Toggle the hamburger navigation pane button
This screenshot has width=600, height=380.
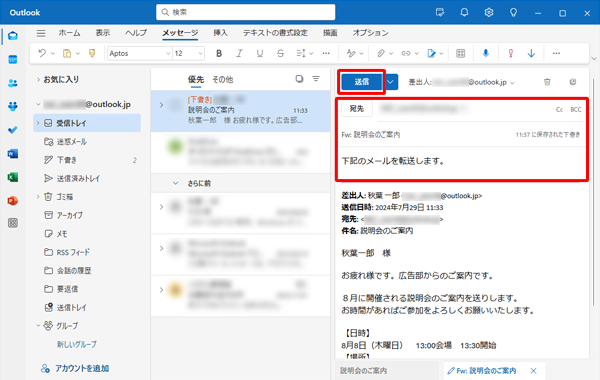tap(41, 33)
